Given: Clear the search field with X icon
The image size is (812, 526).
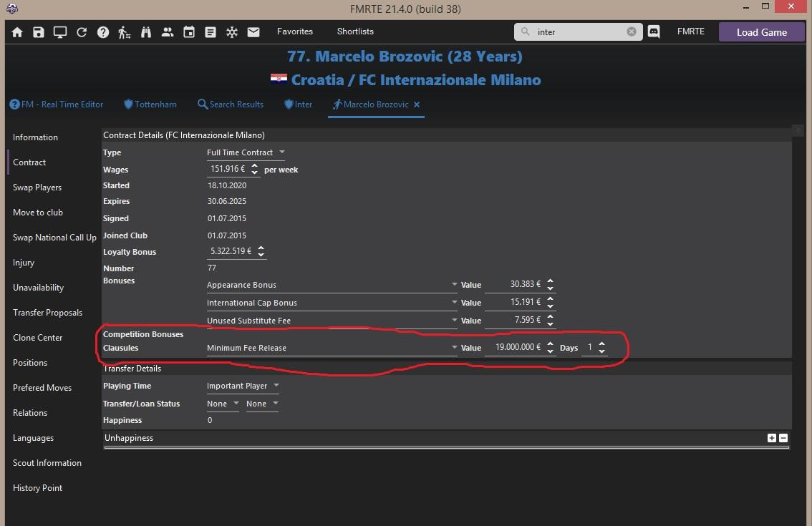Looking at the screenshot, I should tap(632, 31).
